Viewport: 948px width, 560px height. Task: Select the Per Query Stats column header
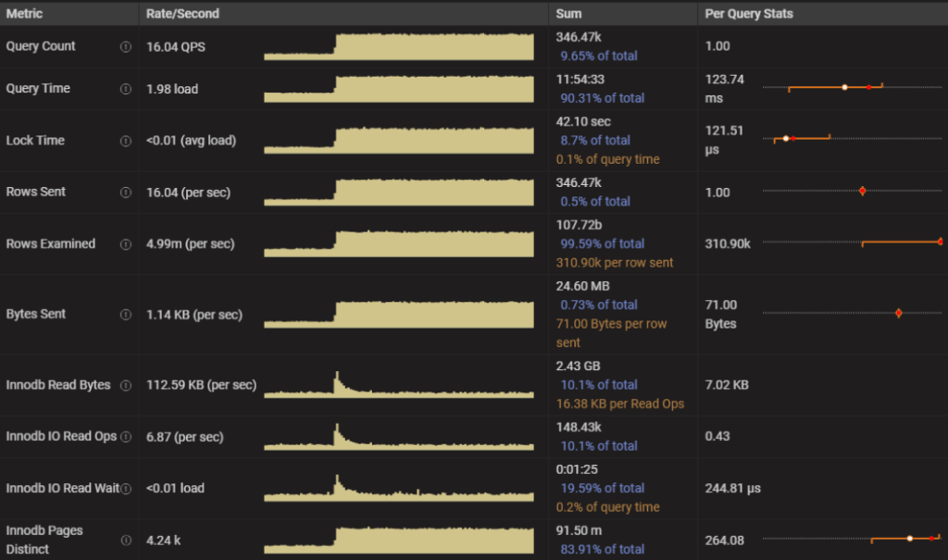751,13
